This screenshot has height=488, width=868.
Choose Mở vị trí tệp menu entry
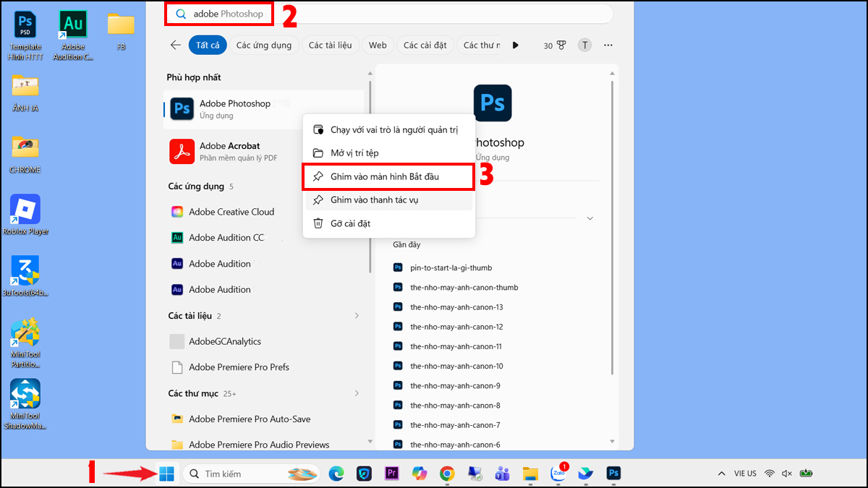click(388, 153)
